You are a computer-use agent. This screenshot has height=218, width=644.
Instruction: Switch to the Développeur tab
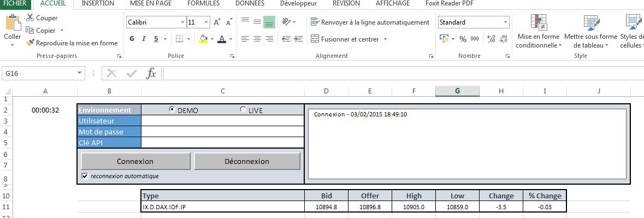coord(299,4)
